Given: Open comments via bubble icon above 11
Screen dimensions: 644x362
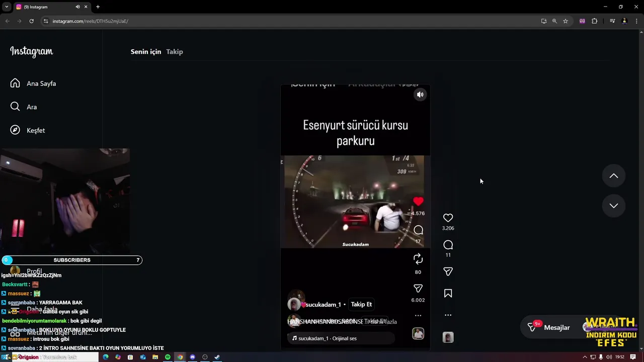Looking at the screenshot, I should tap(448, 245).
